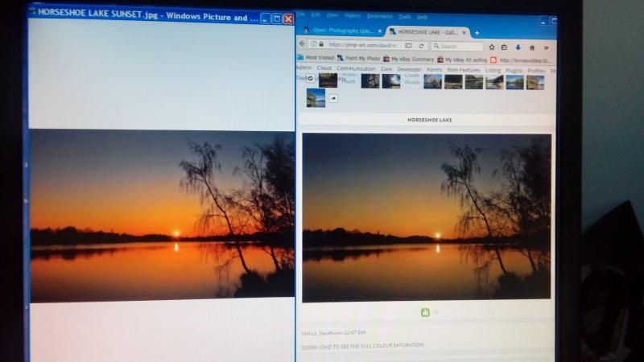Viewport: 644px width, 362px height.
Task: Open the lornawebber blog bookmark
Action: pyautogui.click(x=521, y=60)
